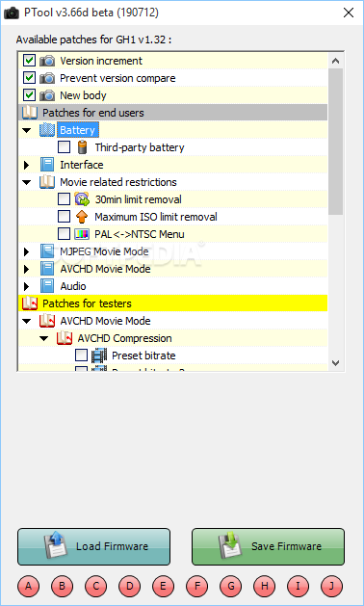The height and width of the screenshot is (606, 364).
Task: Toggle Prevent version compare checkbox
Action: click(29, 78)
